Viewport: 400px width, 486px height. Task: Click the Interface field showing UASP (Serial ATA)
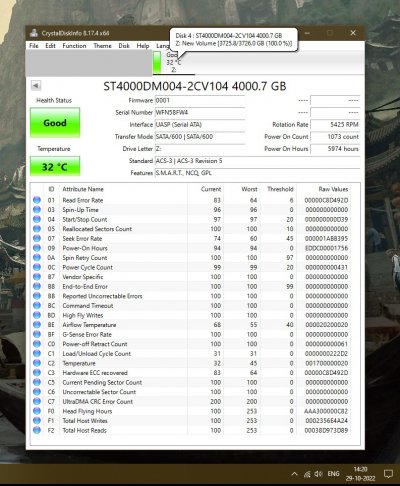pyautogui.click(x=200, y=125)
